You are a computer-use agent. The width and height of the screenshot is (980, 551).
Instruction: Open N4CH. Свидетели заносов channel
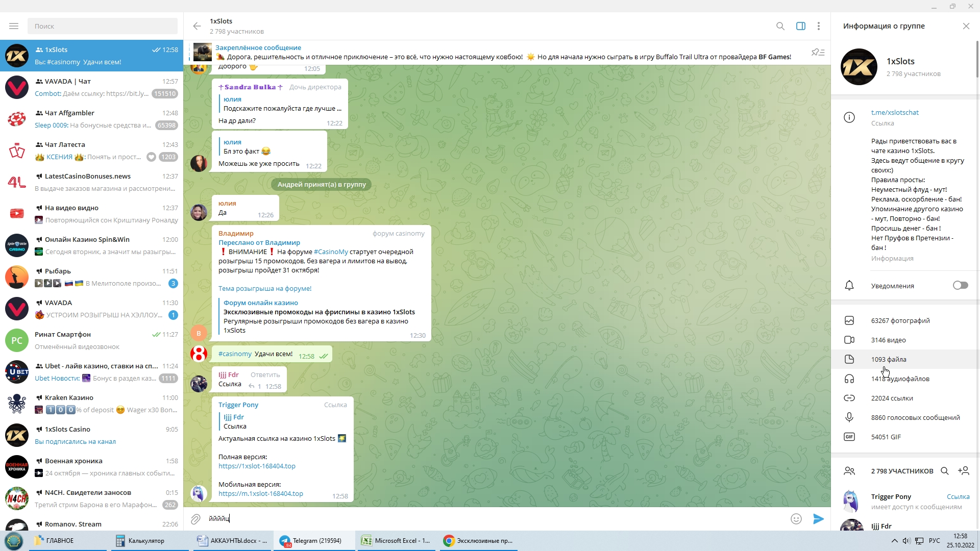[x=91, y=498]
